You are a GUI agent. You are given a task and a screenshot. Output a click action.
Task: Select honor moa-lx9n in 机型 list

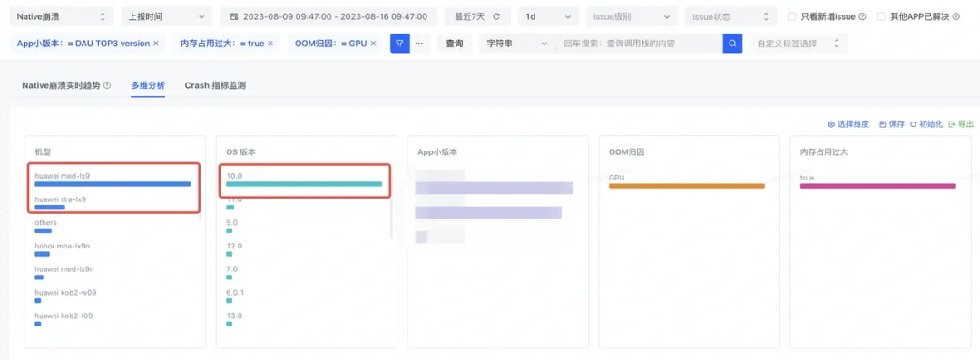click(63, 246)
